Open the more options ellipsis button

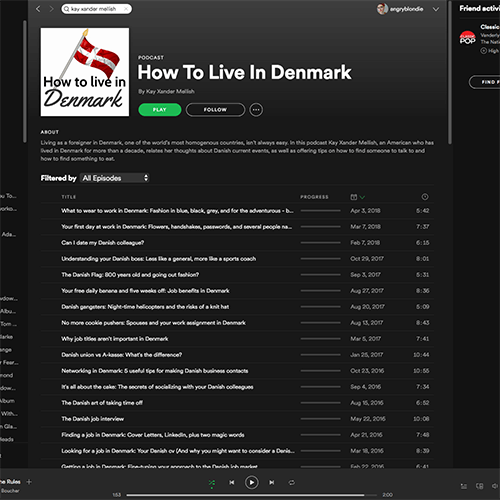tap(256, 110)
